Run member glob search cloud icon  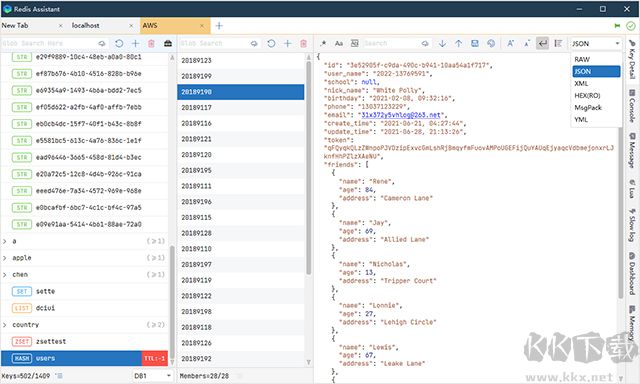(x=254, y=43)
